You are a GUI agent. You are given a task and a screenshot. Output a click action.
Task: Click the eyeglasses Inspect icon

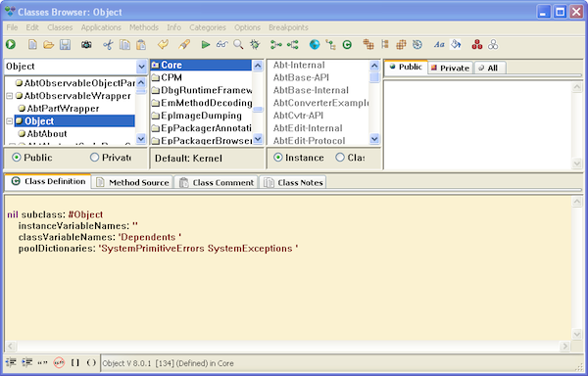222,45
